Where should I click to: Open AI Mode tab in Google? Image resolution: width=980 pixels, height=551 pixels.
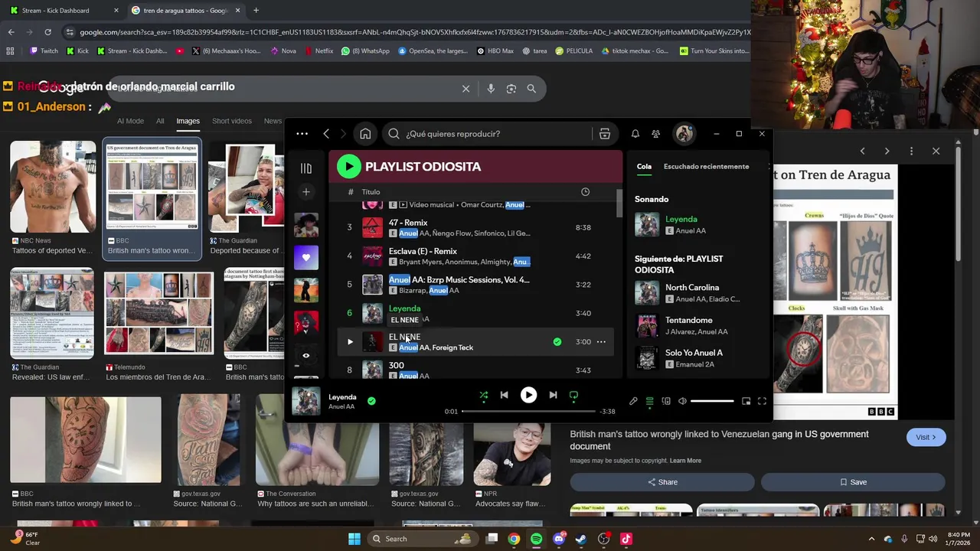(x=130, y=121)
